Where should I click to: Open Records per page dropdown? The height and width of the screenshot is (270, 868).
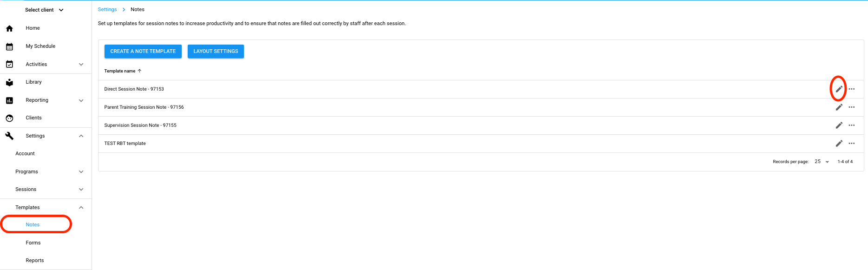click(x=822, y=162)
